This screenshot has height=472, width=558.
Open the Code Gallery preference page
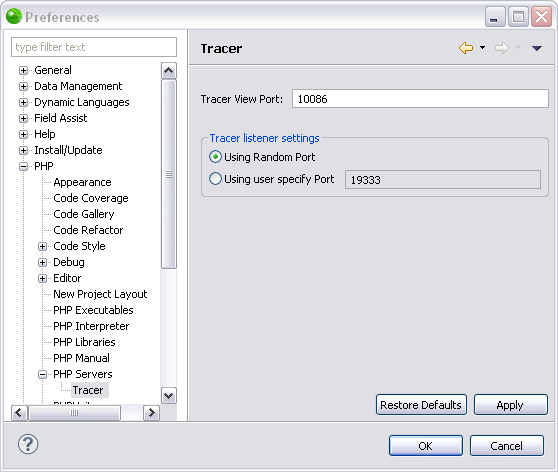click(84, 214)
